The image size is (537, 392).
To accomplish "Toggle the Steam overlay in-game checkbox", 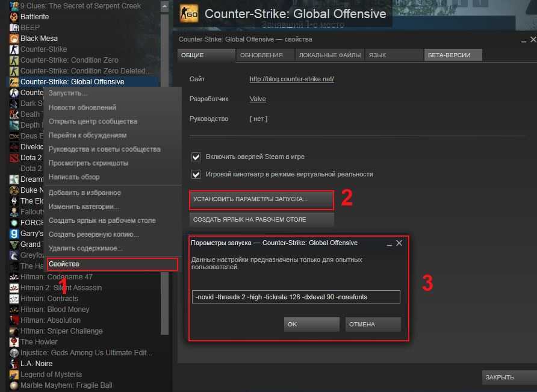I will 196,157.
